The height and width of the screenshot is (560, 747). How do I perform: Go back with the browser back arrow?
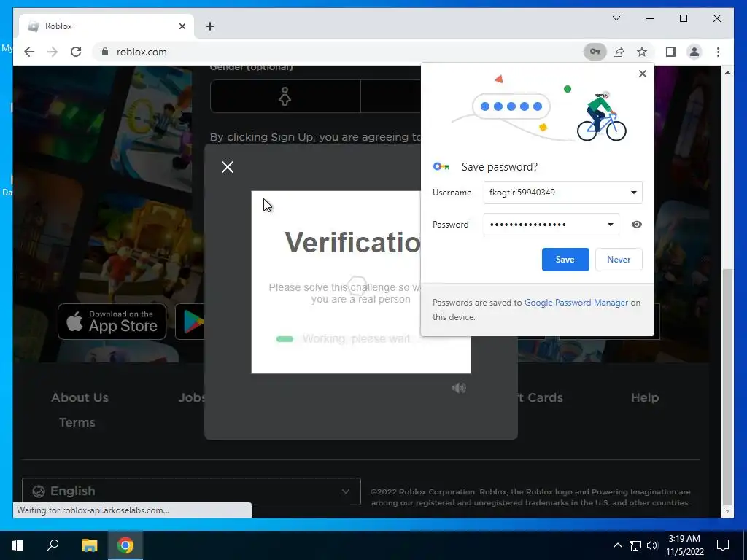(x=29, y=52)
